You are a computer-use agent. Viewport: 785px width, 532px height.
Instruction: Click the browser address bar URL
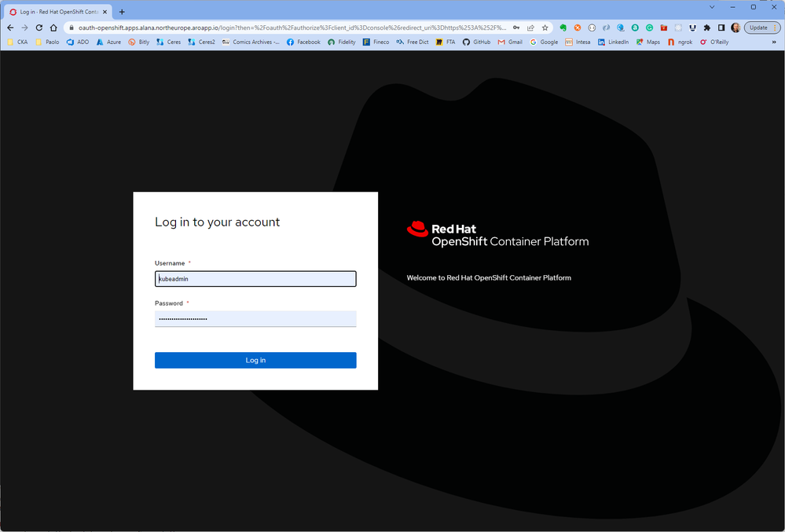point(293,28)
